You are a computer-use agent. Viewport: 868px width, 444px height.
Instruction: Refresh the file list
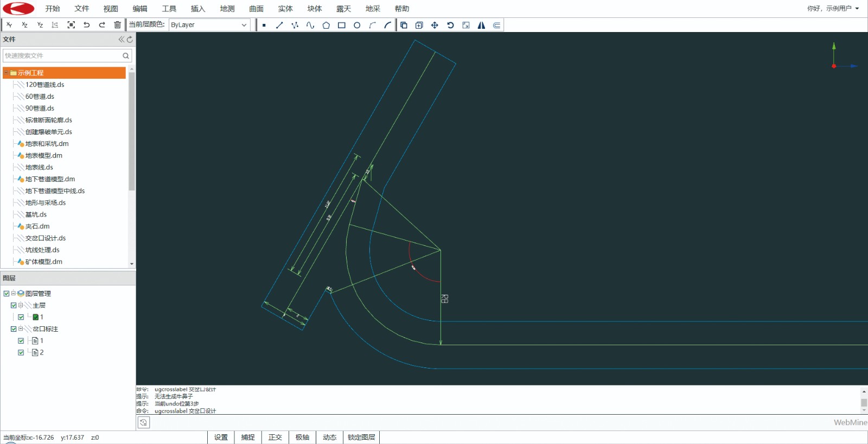click(x=130, y=39)
